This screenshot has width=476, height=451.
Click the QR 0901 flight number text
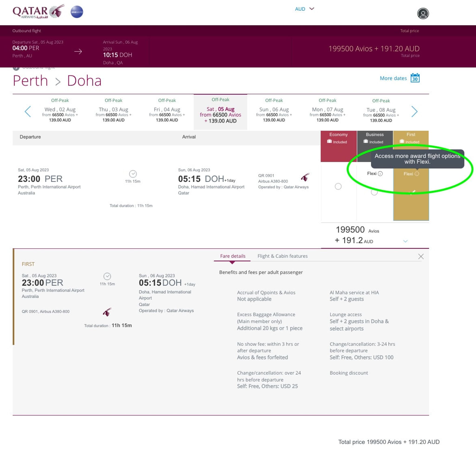[x=266, y=175]
